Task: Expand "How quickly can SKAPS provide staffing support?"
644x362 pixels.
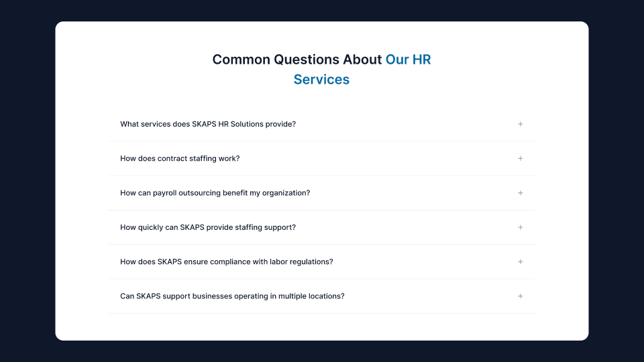Action: (x=208, y=227)
